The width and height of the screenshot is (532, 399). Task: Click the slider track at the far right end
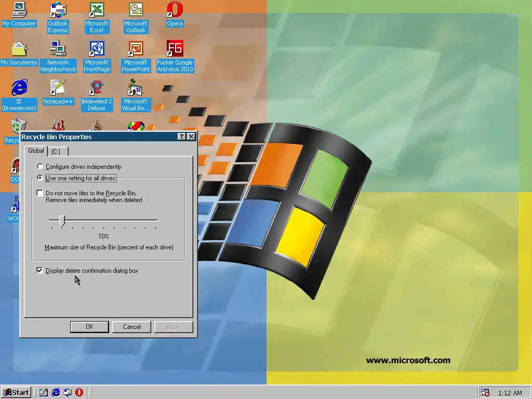tap(156, 220)
